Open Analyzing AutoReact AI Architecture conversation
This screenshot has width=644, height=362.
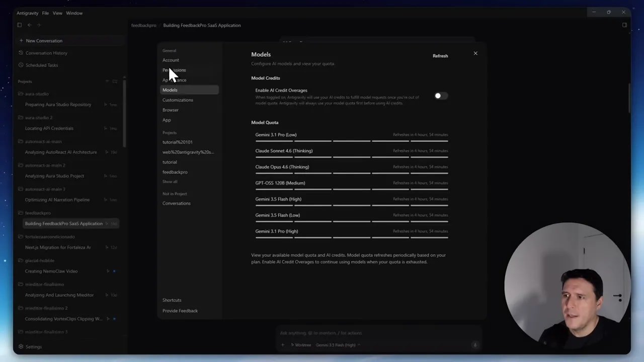[61, 152]
